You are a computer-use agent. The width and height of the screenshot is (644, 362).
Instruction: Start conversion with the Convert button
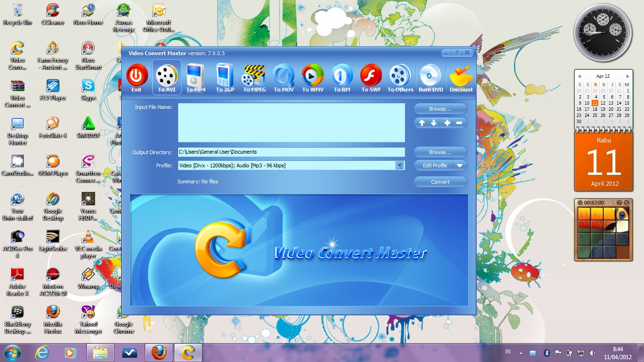440,181
